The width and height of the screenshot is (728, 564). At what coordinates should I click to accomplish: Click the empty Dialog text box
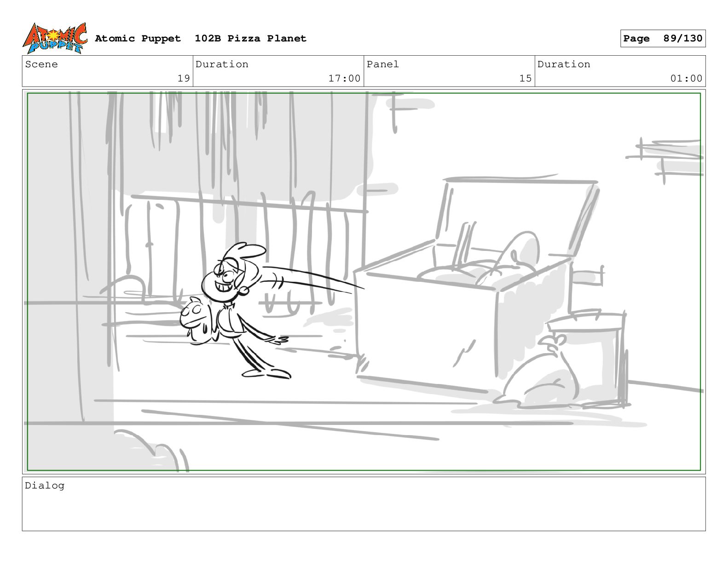click(x=364, y=504)
